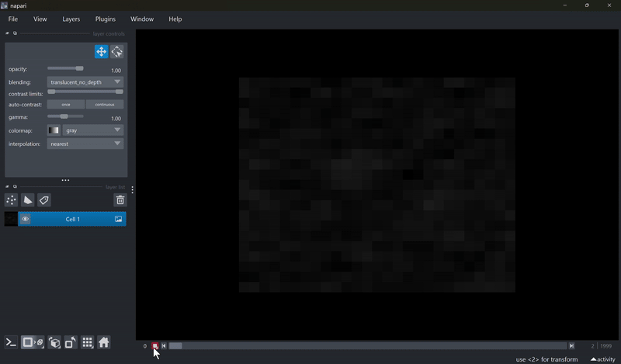Adjust the opacity slider
Screen dimensions: 621x364
coord(79,68)
